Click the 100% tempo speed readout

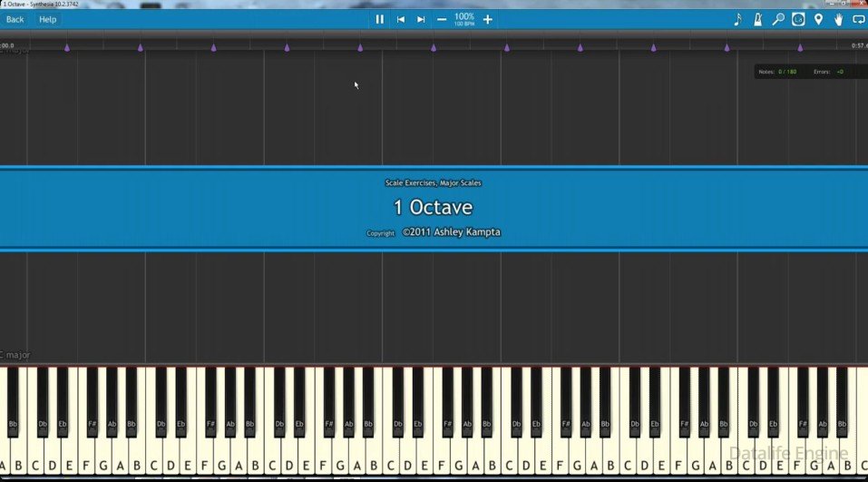pos(463,19)
